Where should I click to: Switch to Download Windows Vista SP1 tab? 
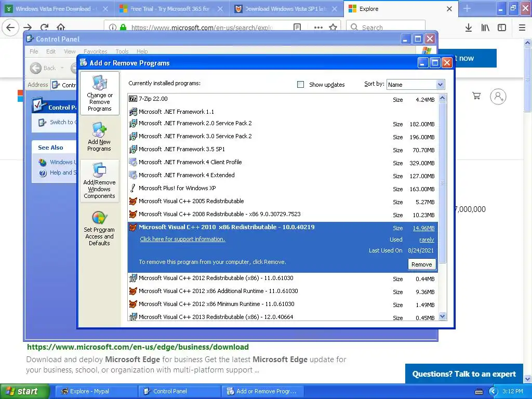pyautogui.click(x=286, y=9)
